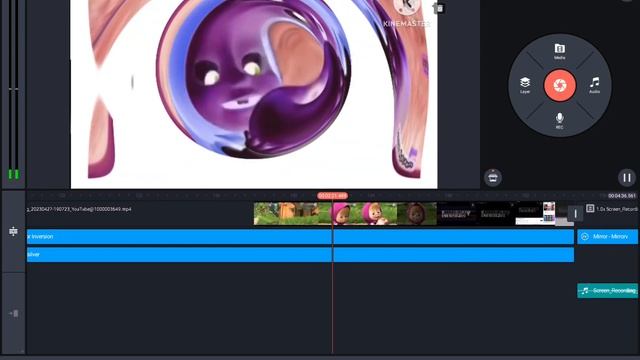Tap the dark video clip segment thumbnail
The image size is (640, 360).
(x=476, y=213)
